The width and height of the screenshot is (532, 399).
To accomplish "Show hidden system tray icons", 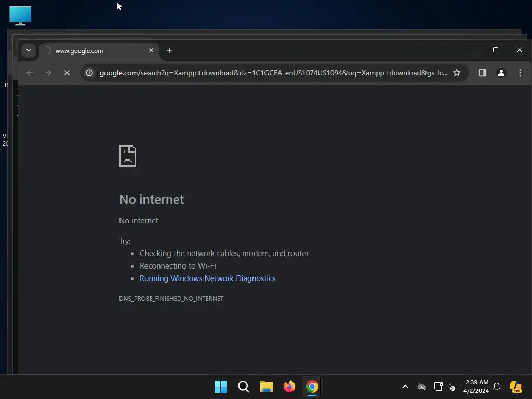I will tap(405, 387).
